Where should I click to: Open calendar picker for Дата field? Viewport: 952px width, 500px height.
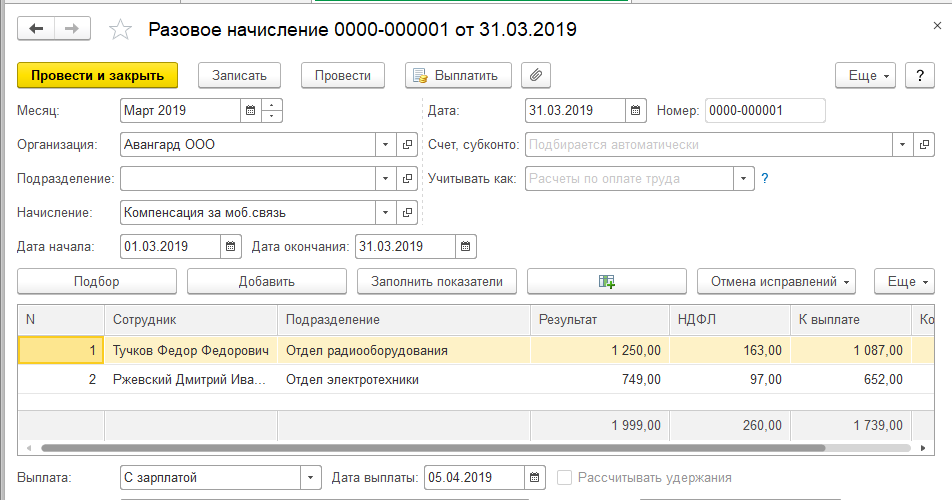(635, 111)
